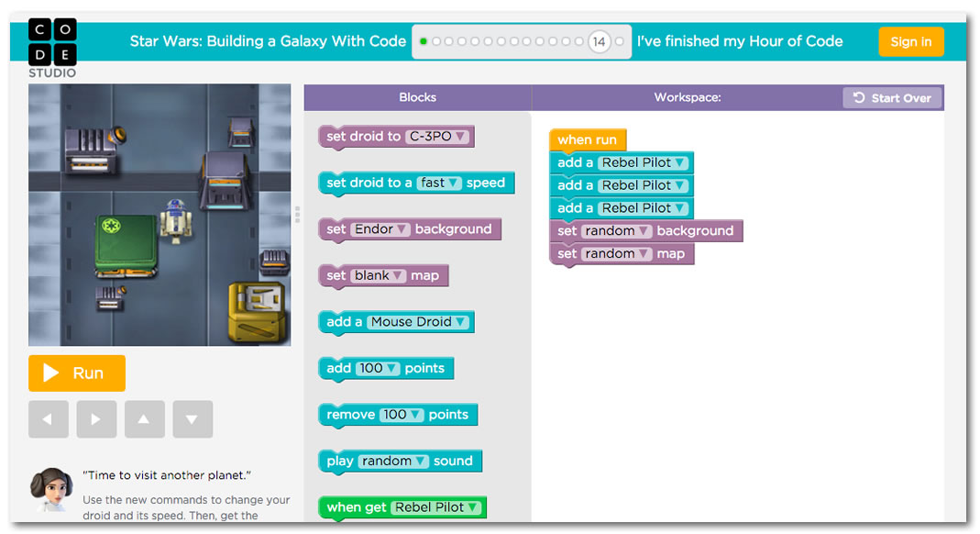Open Endor background dropdown in toolbox
Image resolution: width=980 pixels, height=534 pixels.
click(x=380, y=228)
